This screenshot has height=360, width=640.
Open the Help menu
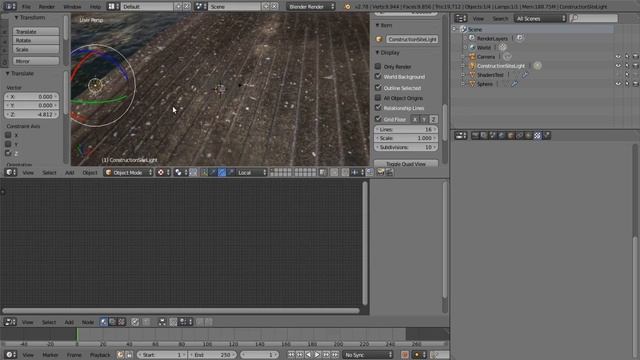(95, 7)
